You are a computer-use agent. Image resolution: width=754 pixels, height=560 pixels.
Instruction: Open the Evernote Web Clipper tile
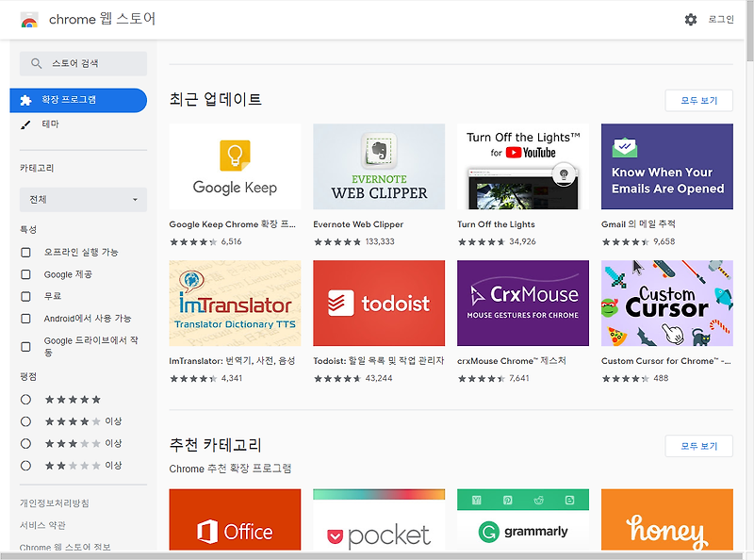[379, 167]
